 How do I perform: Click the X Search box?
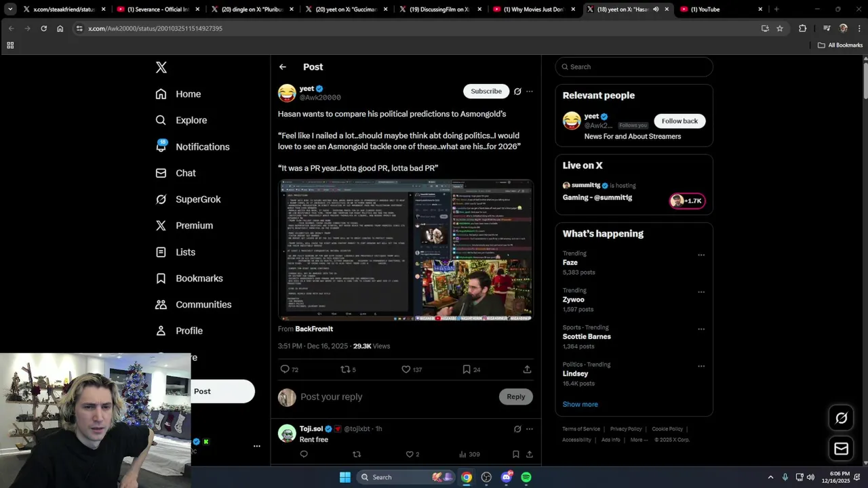click(x=634, y=66)
